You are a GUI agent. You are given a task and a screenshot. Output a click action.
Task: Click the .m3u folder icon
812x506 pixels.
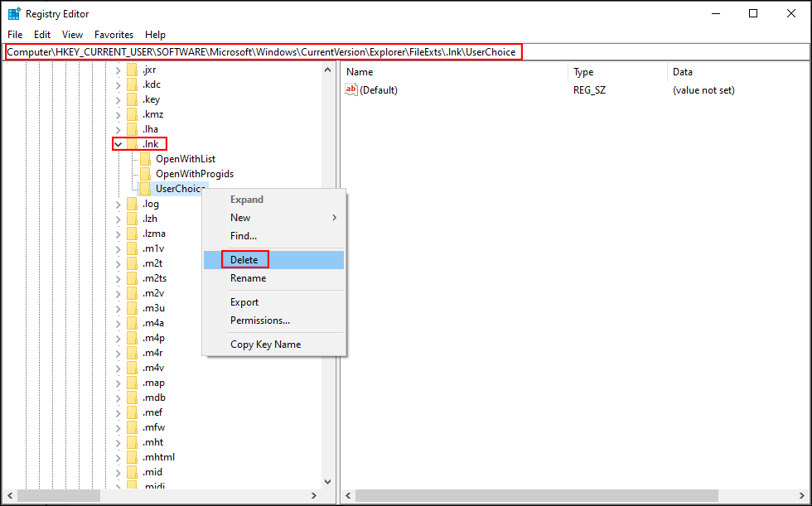(132, 308)
